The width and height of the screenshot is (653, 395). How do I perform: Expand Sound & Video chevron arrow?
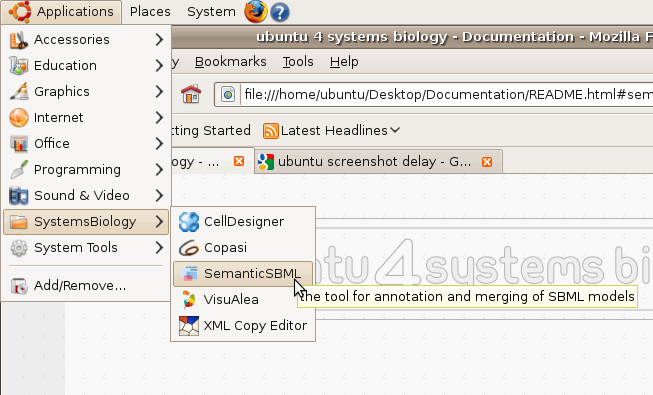click(x=159, y=195)
